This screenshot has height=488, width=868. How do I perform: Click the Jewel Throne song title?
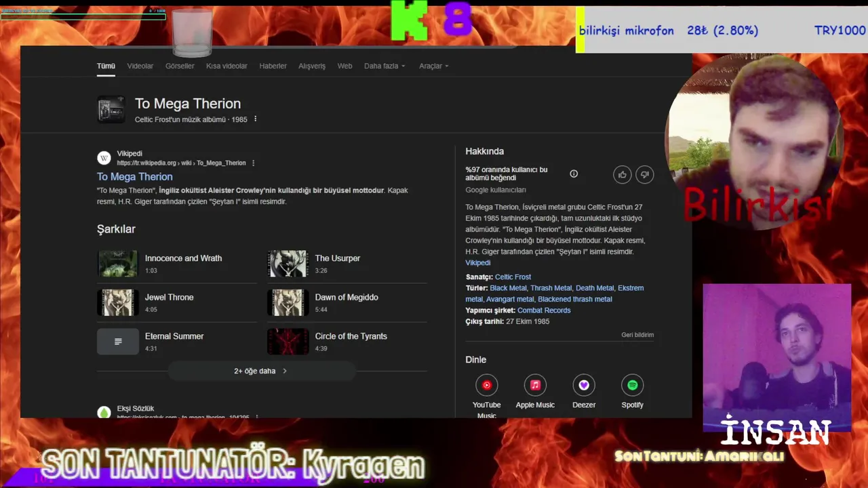point(169,298)
